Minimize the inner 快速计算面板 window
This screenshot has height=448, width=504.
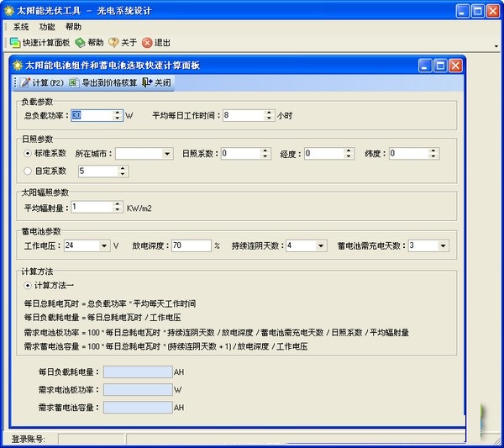coord(424,66)
